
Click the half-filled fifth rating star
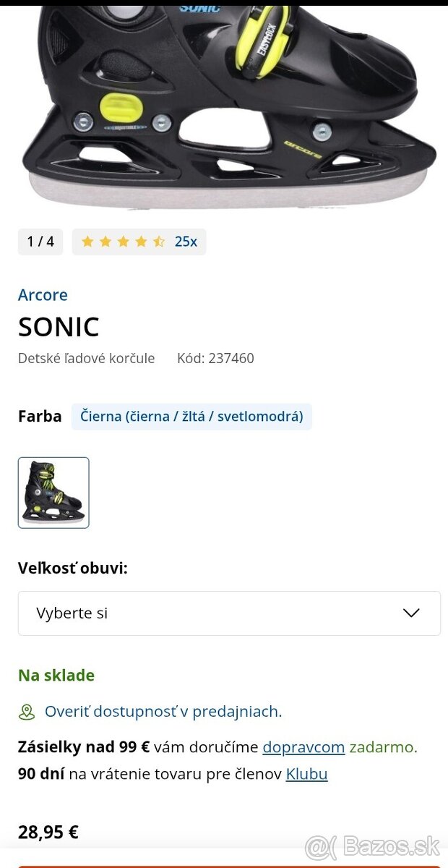159,242
